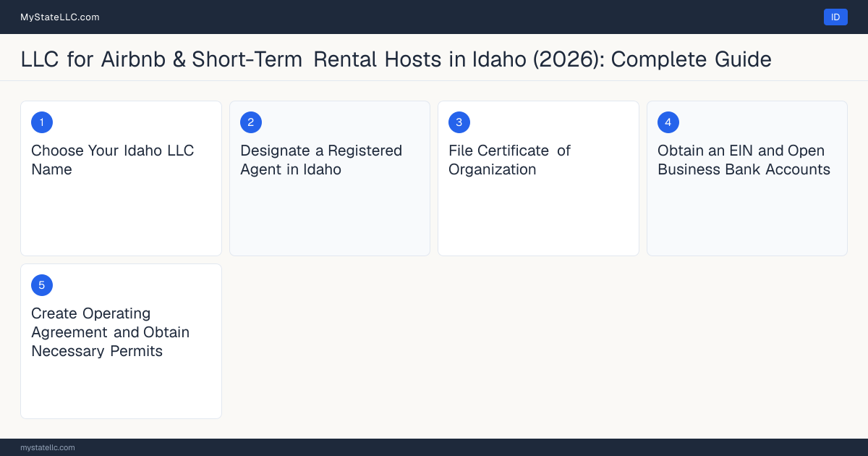Select the step 3 number circle
Image resolution: width=868 pixels, height=456 pixels.
coord(459,122)
